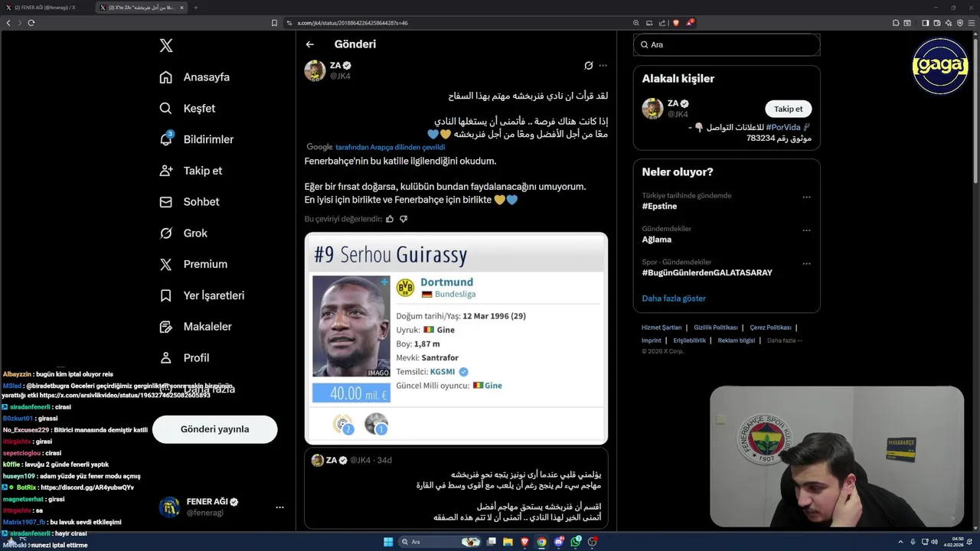Image resolution: width=980 pixels, height=551 pixels.
Task: Rate the translation with thumbs down
Action: 403,219
